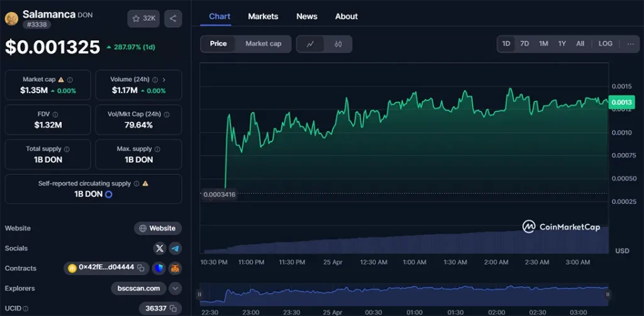Open the Telegram social icon

click(175, 248)
